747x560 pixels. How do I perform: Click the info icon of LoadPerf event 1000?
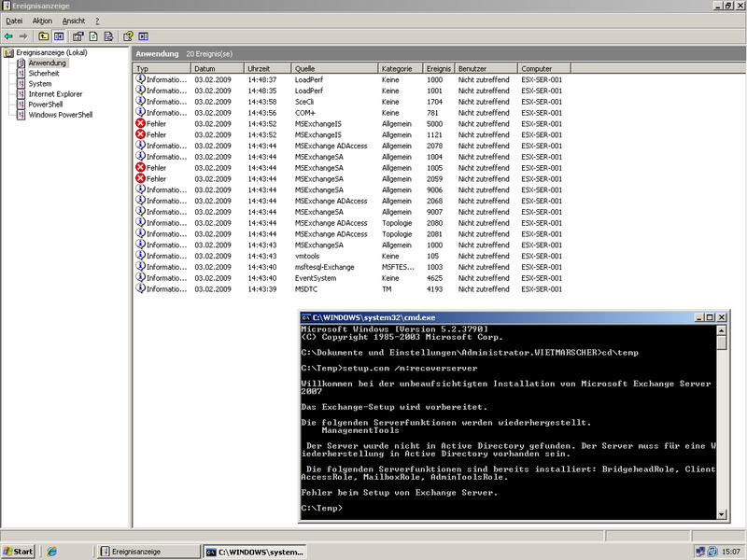[x=141, y=79]
